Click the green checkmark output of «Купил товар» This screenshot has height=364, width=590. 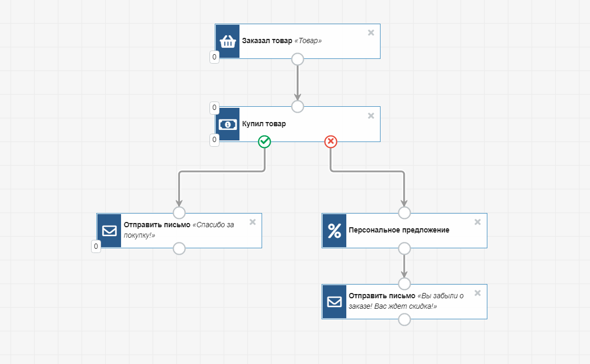pos(265,141)
